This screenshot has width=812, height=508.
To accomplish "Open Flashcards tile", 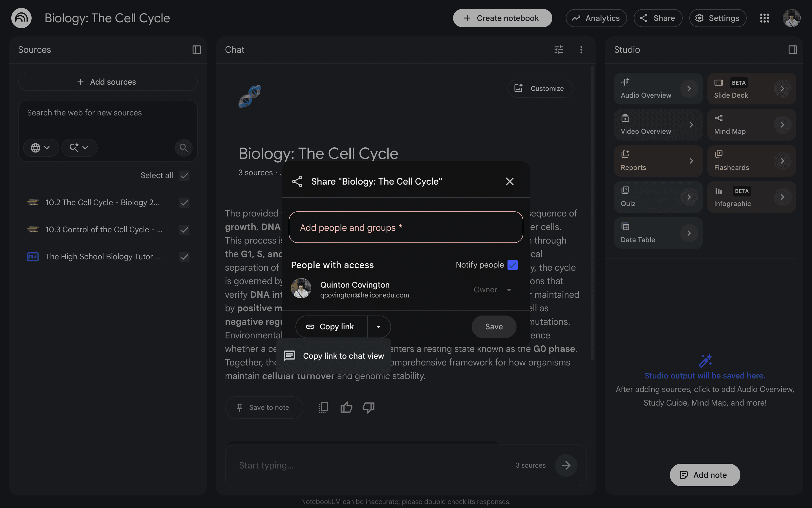I will (x=752, y=161).
